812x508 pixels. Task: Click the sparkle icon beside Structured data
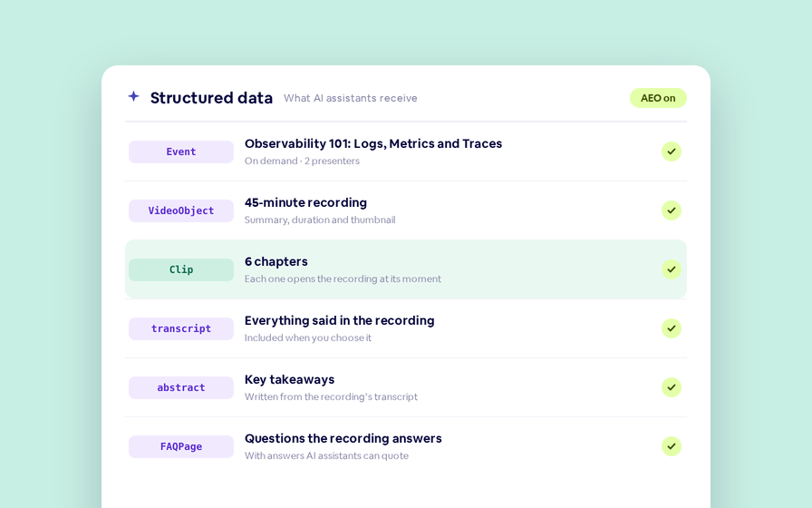pos(133,96)
